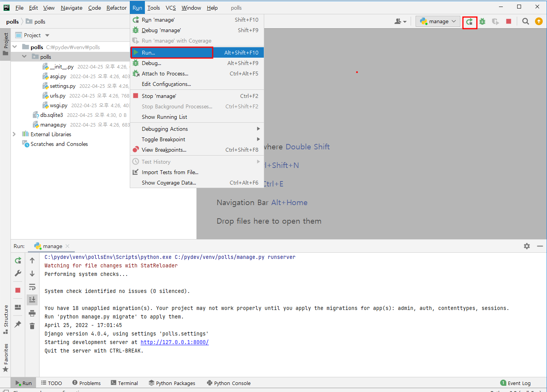Rerun using green icon in Run panel
The width and height of the screenshot is (547, 392).
(18, 260)
